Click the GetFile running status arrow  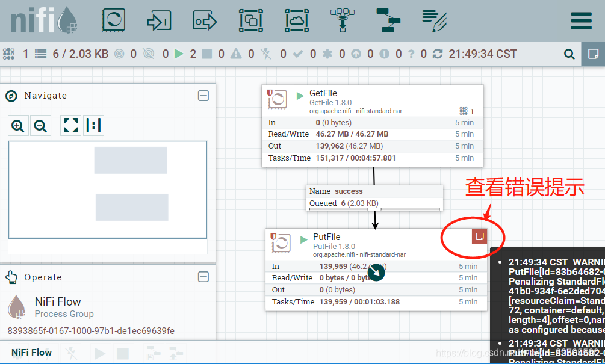(x=300, y=96)
